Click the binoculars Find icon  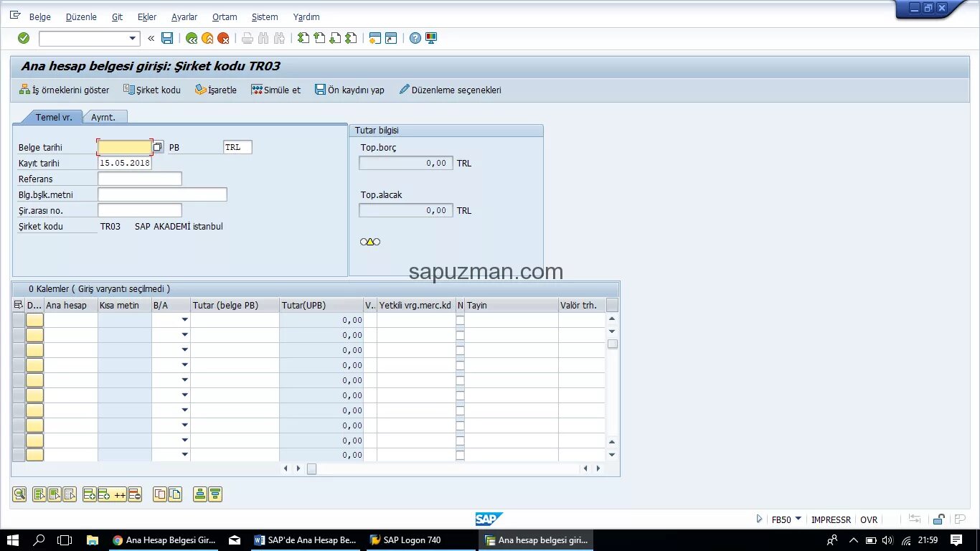click(263, 38)
